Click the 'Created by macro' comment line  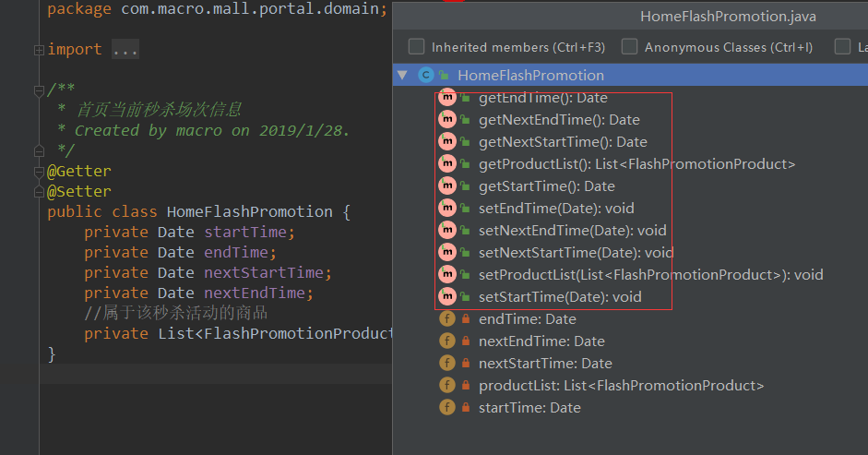point(204,131)
